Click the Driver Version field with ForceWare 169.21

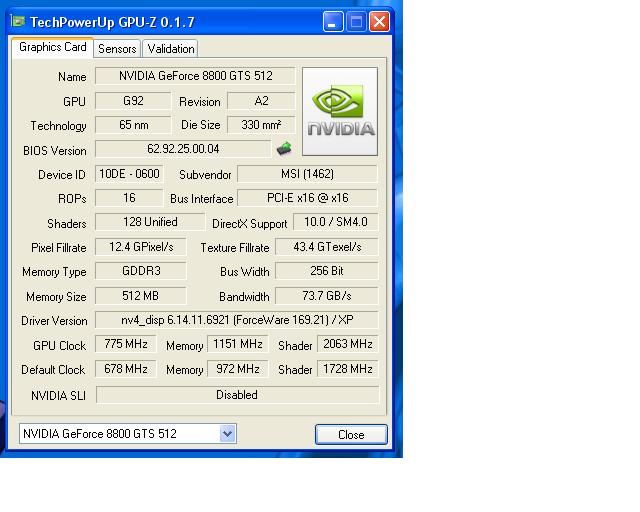(237, 320)
